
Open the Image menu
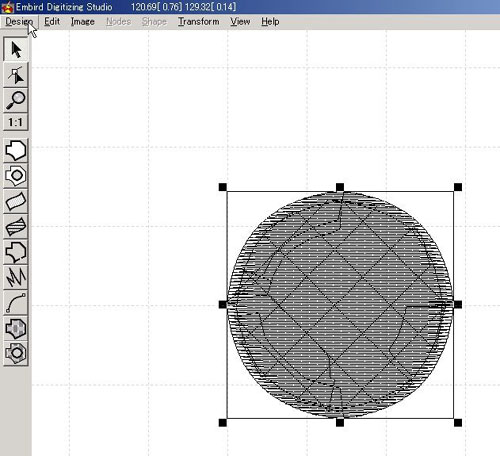[83, 22]
